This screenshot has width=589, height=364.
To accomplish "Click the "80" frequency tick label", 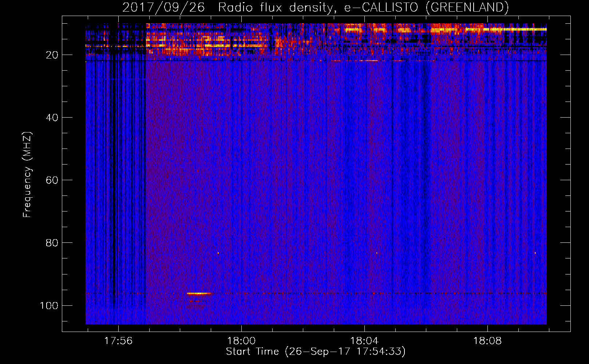I will (x=52, y=243).
